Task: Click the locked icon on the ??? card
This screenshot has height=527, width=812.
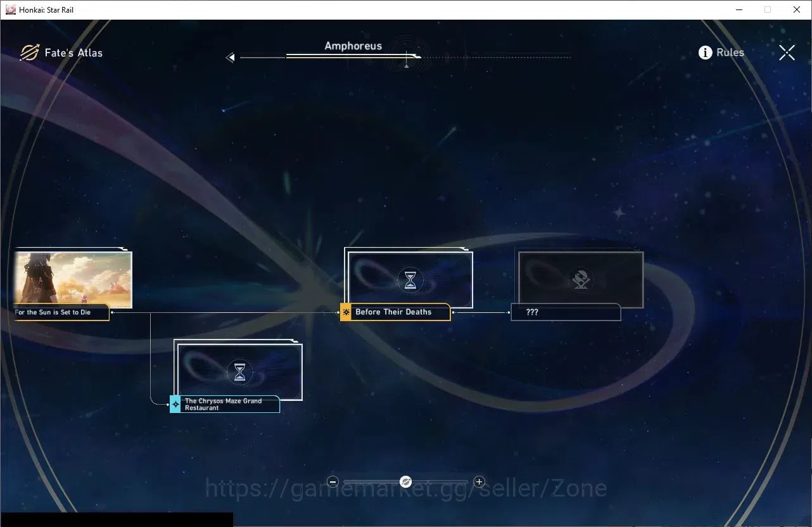Action: pos(581,279)
